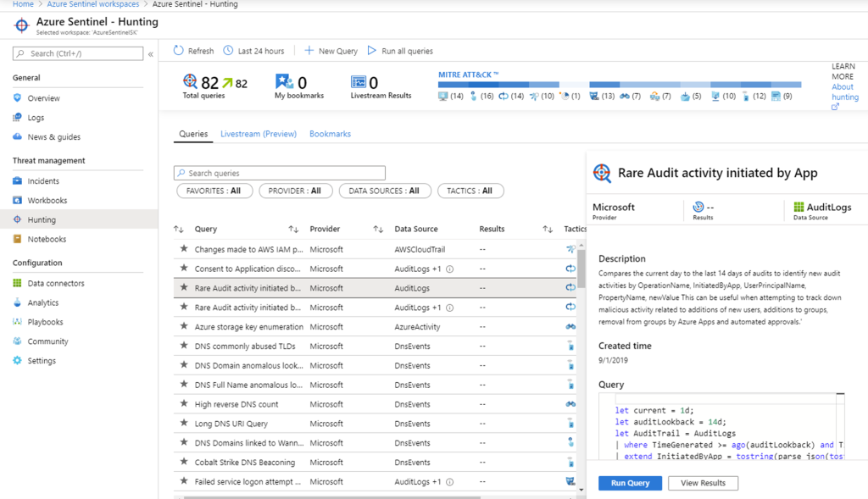
Task: Switch to the Bookmarks tab
Action: click(x=330, y=134)
